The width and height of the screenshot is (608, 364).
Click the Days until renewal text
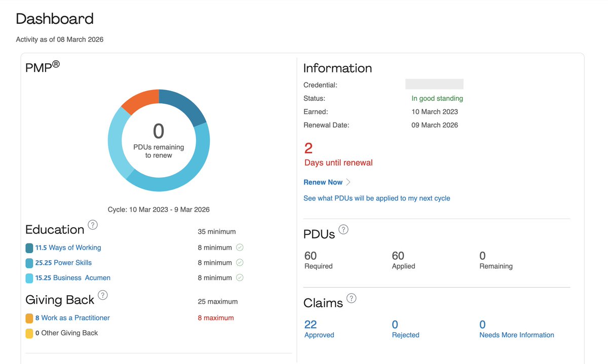point(338,163)
